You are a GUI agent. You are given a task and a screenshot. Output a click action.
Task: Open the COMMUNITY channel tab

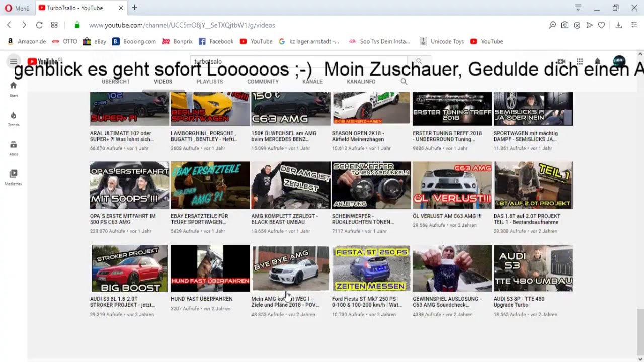click(x=263, y=81)
